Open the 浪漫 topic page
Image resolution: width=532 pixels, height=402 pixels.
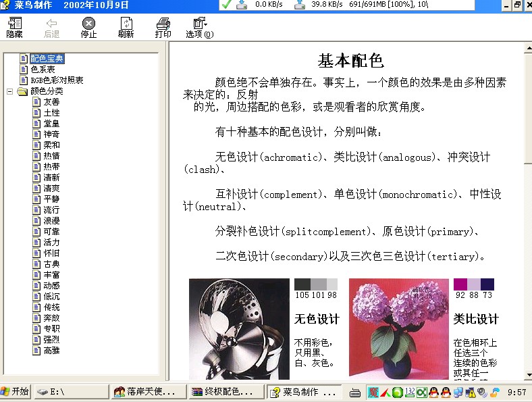[x=51, y=221]
